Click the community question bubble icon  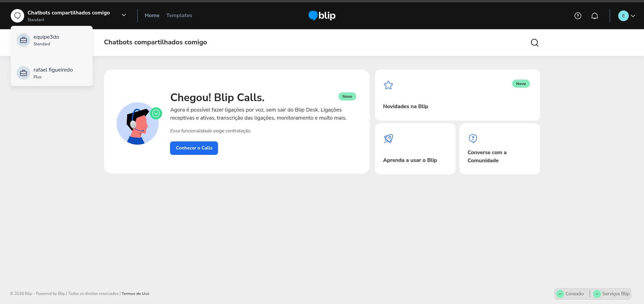coord(473,138)
